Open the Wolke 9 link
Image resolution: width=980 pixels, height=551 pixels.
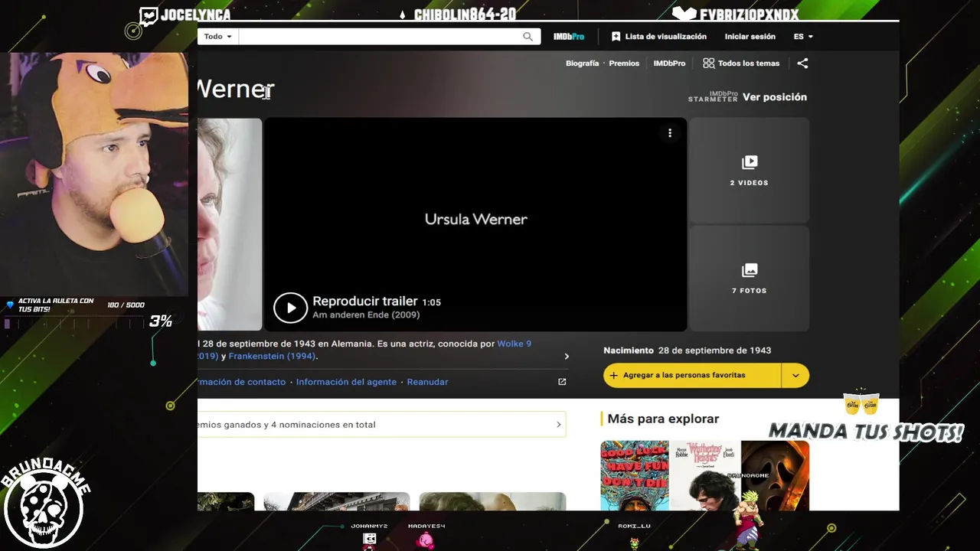514,344
